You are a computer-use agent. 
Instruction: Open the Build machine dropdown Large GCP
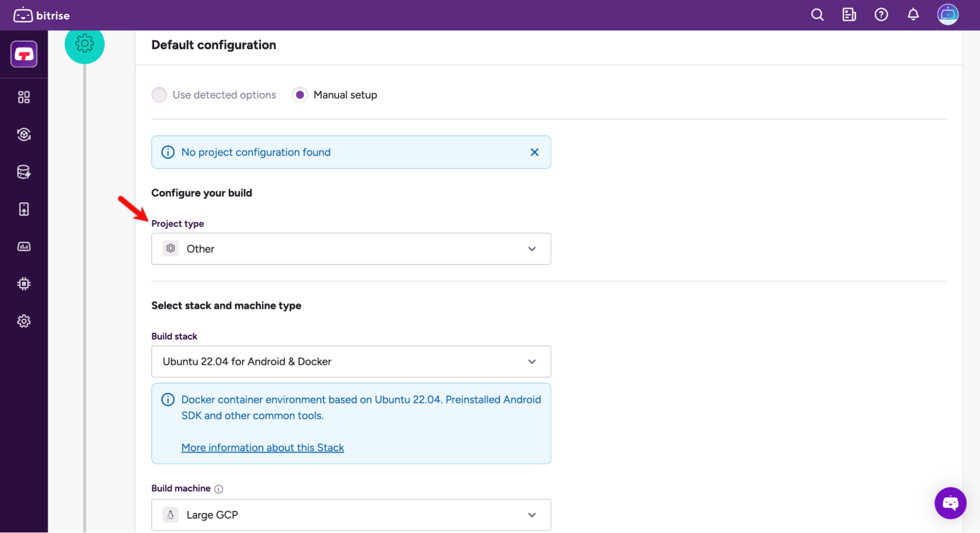pos(351,515)
